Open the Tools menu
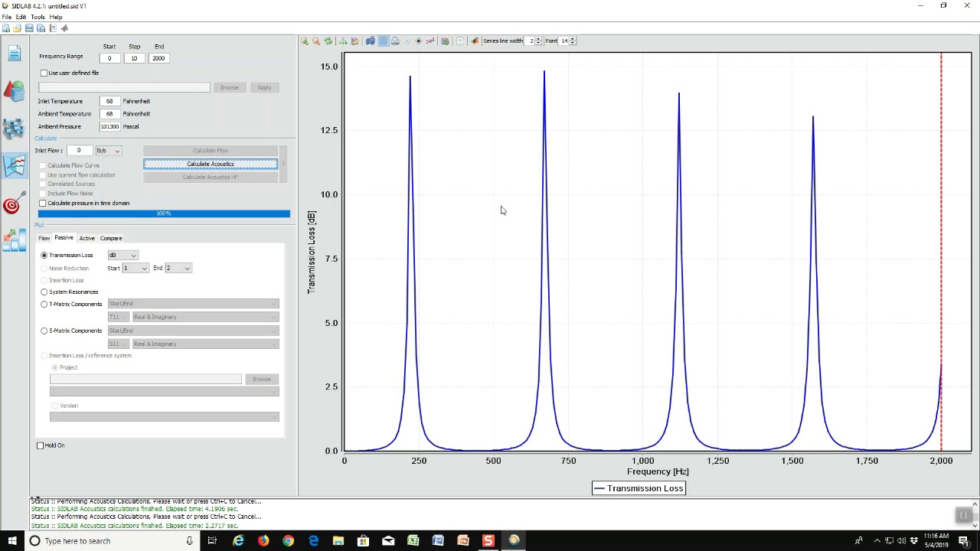This screenshot has width=980, height=551. (x=38, y=17)
